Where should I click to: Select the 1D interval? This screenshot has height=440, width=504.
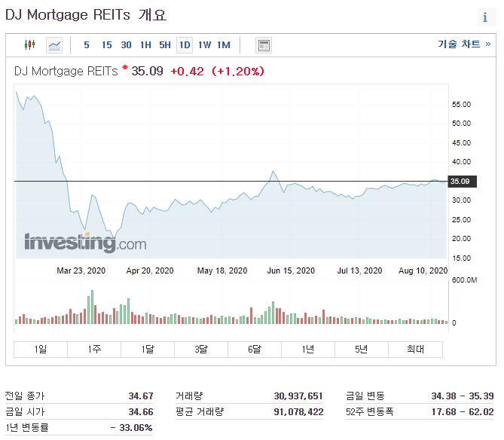click(x=185, y=45)
